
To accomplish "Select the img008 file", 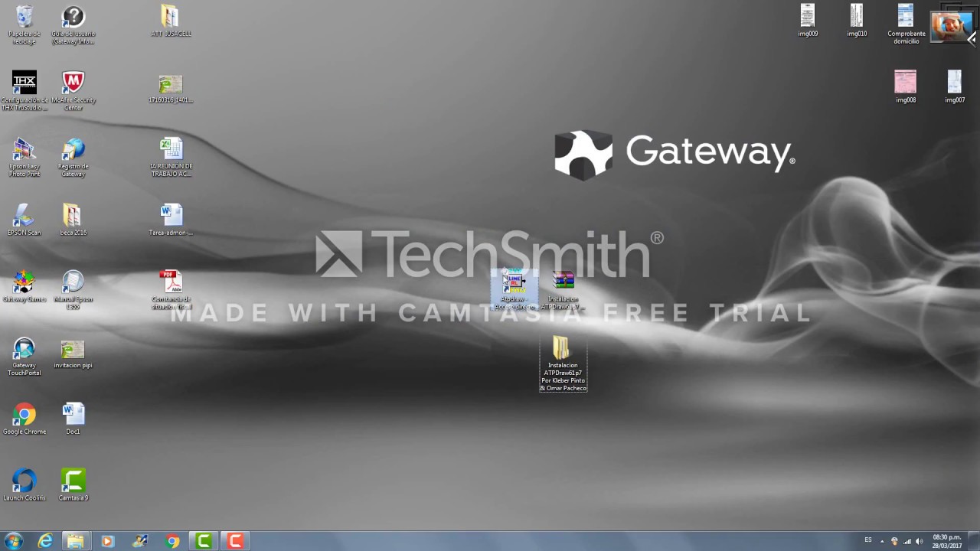I will (906, 87).
